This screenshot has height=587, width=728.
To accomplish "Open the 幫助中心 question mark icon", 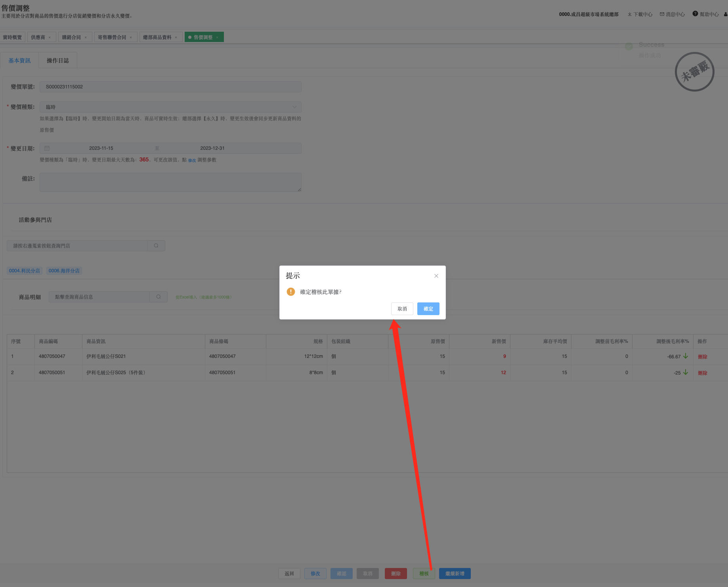I will point(695,14).
